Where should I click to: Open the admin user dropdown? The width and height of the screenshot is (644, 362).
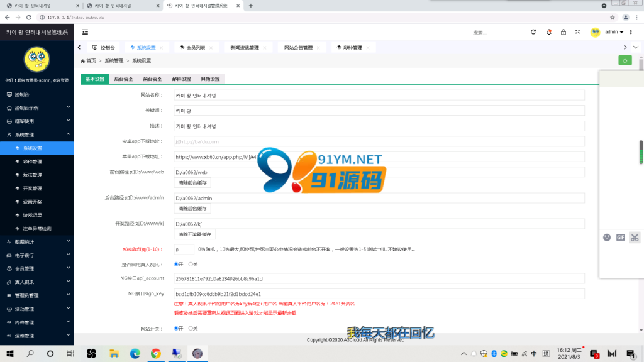(614, 32)
